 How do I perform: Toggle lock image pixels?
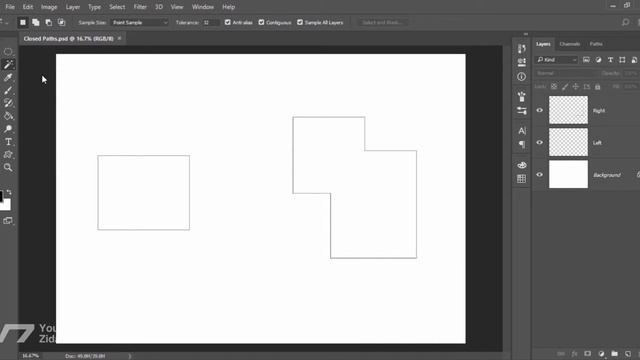click(x=565, y=87)
